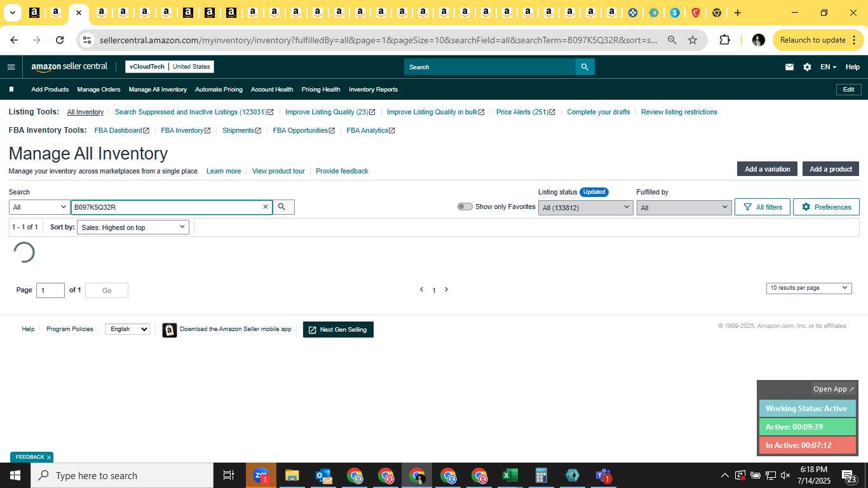Open the Shipments link

tap(241, 130)
